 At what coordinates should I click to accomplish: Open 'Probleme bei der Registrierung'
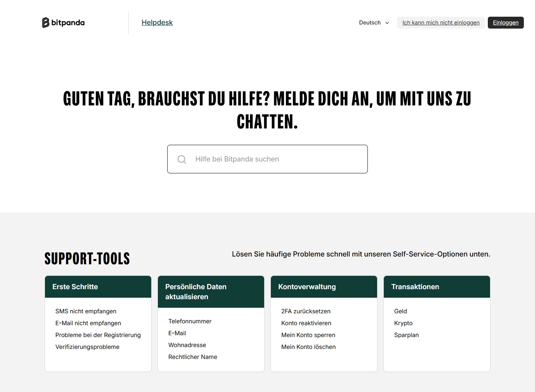tap(98, 335)
